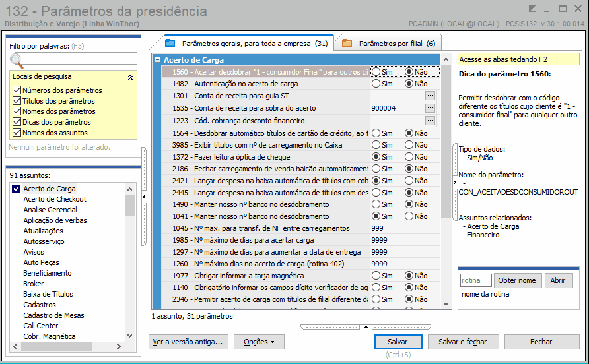Collapse the Acerto de Carga group header
Screen dimensions: 589x364
(157, 59)
